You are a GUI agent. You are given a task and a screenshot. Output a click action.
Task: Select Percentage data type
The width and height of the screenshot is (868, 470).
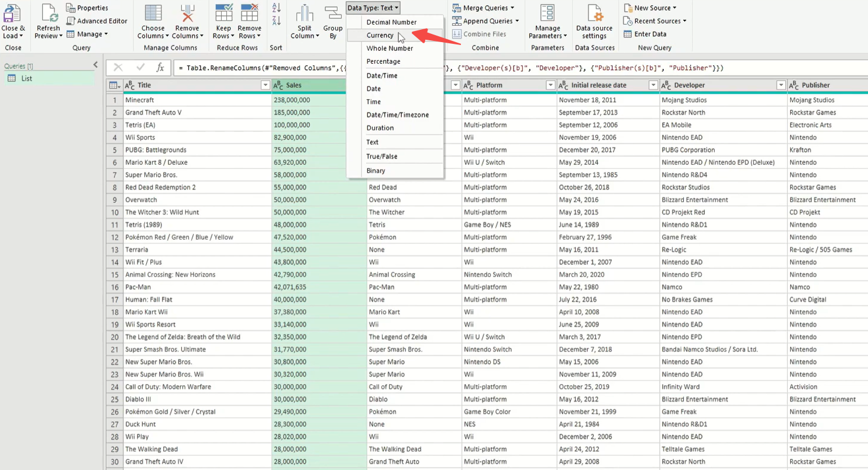[395, 61]
